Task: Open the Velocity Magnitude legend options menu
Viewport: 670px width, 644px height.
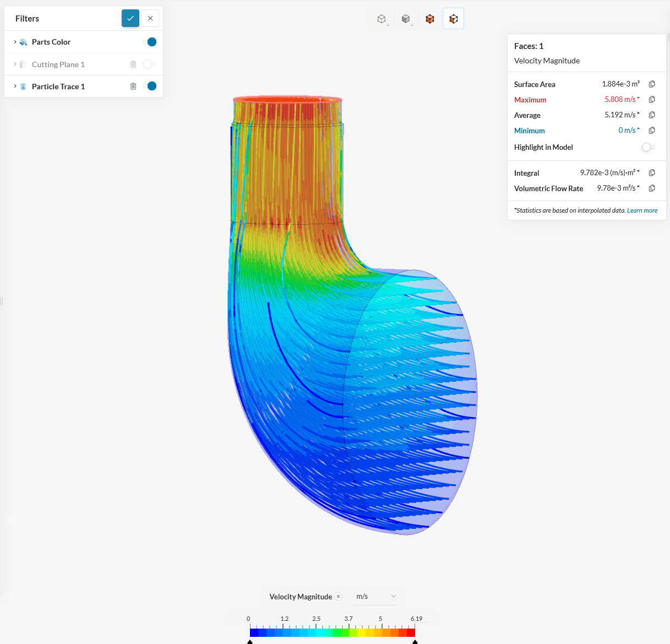Action: pyautogui.click(x=339, y=597)
